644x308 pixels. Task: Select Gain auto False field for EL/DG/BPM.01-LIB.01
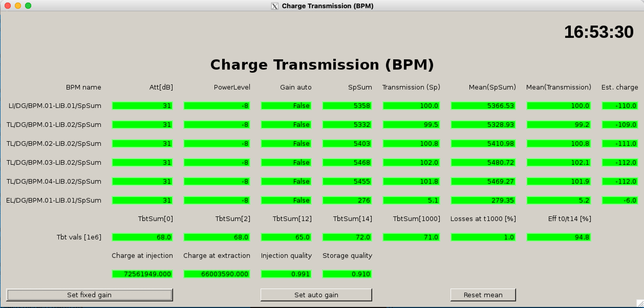[x=286, y=200]
